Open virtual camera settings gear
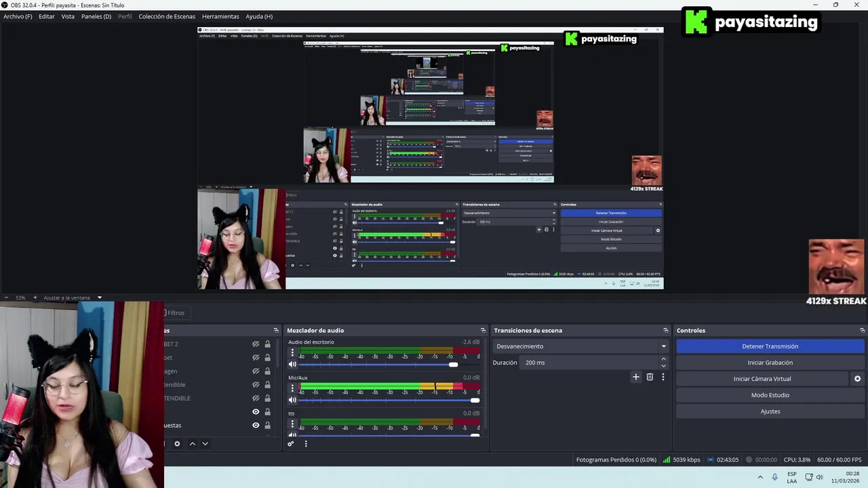The height and width of the screenshot is (488, 868). tap(857, 379)
